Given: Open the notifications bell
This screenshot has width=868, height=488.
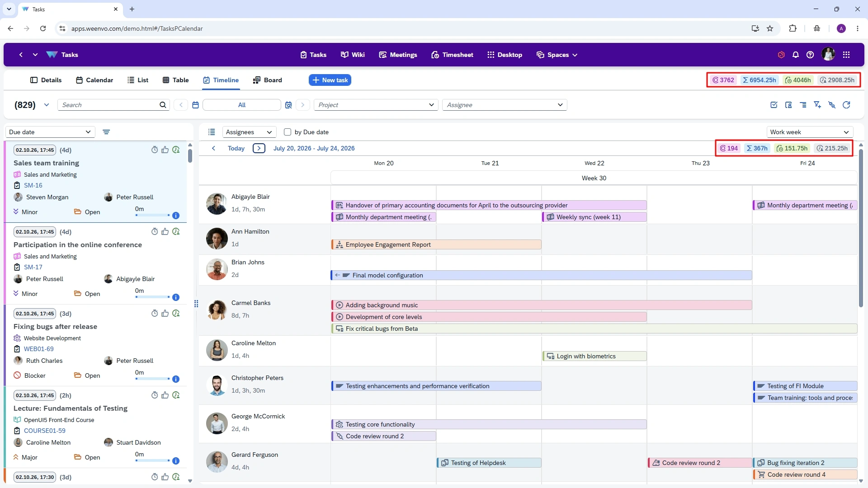Looking at the screenshot, I should [x=796, y=55].
